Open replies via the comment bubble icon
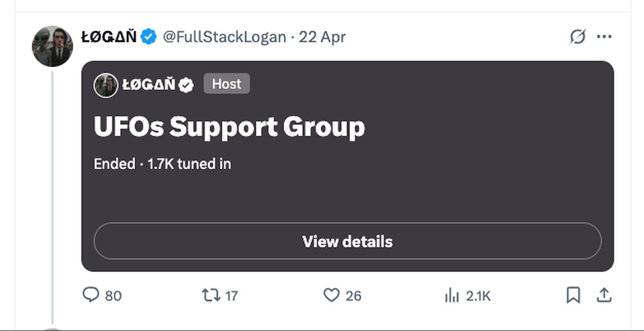 click(x=91, y=295)
